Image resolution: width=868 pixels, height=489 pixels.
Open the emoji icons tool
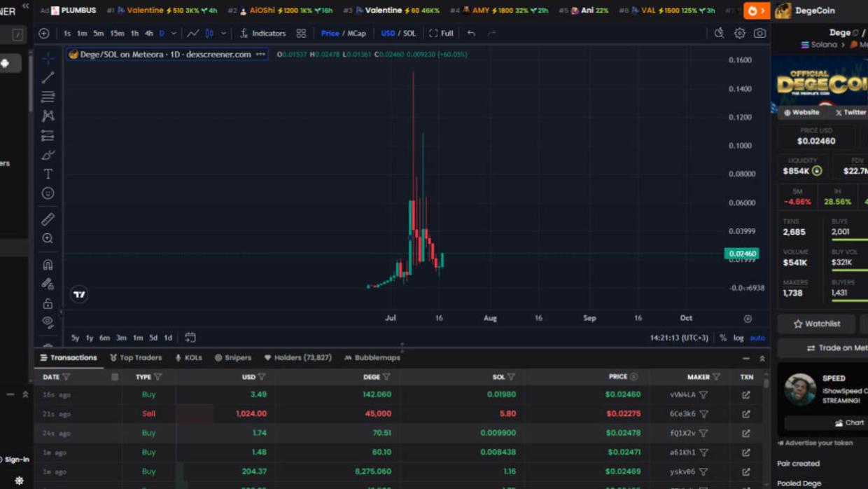coord(48,193)
